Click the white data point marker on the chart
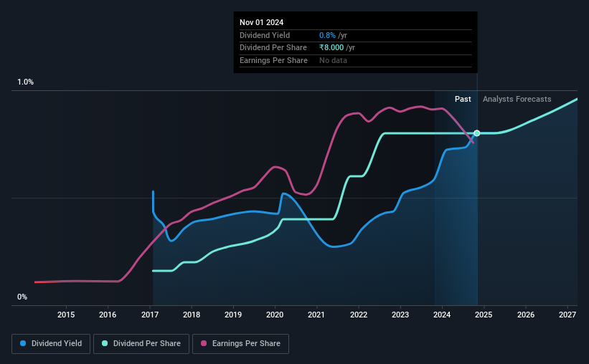The image size is (589, 364). point(476,133)
